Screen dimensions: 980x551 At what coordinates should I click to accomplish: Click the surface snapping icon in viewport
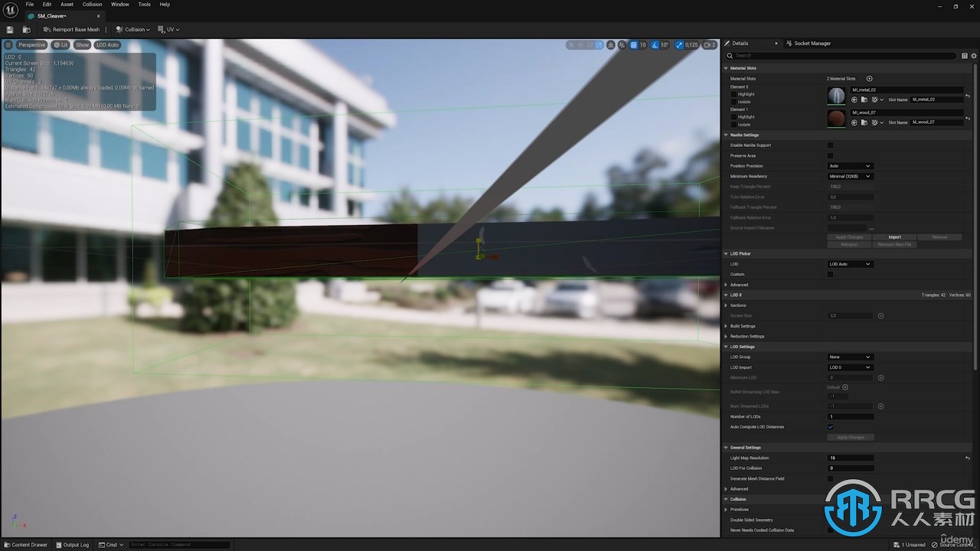point(622,45)
